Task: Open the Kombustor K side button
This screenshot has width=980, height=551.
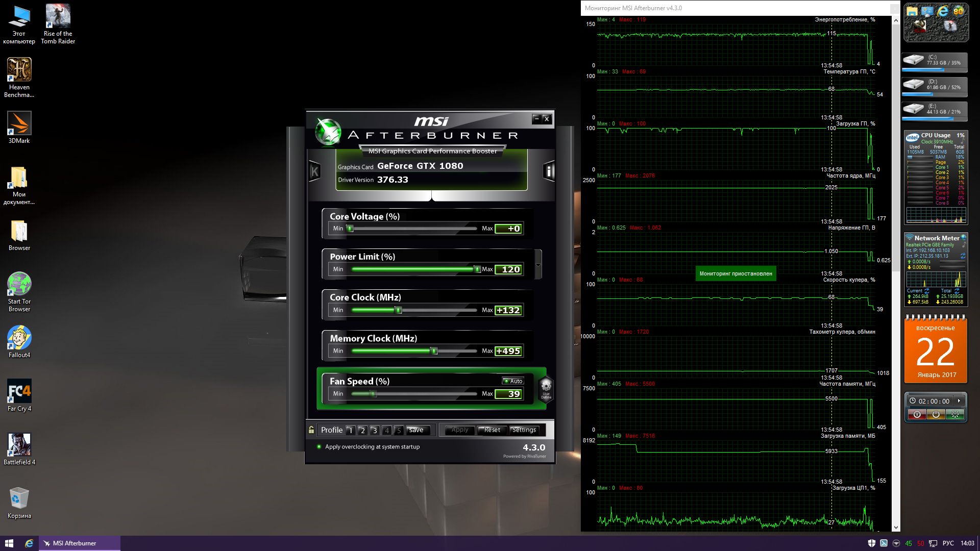Action: tap(315, 171)
